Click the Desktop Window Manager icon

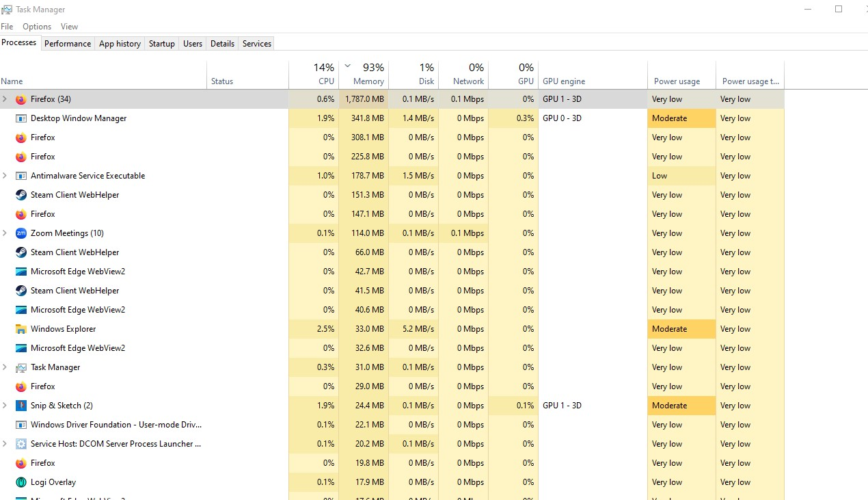21,118
